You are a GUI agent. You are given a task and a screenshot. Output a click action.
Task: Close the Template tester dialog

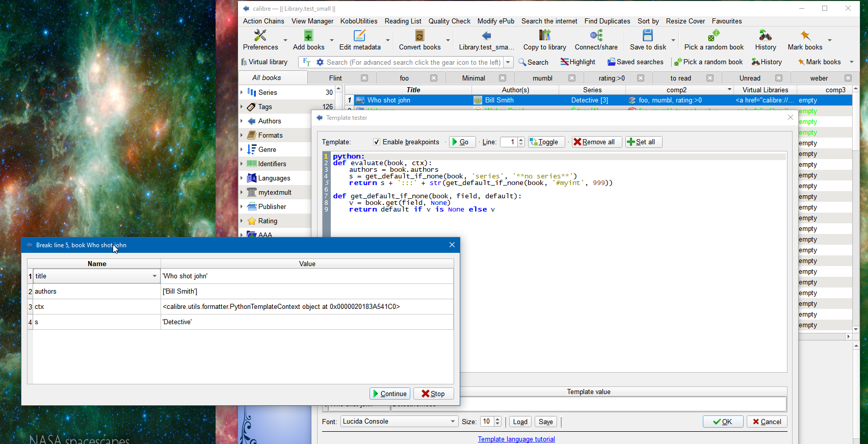click(x=791, y=117)
